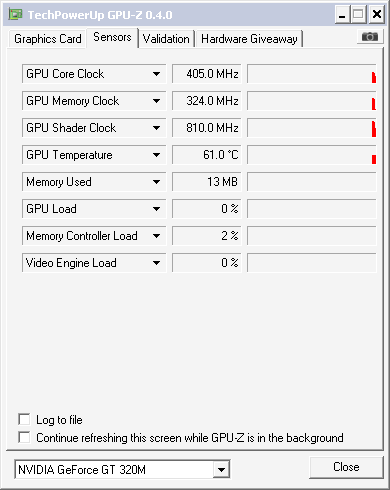Screen dimensions: 390x490
Task: Enable the Log to file checkbox
Action: click(24, 419)
